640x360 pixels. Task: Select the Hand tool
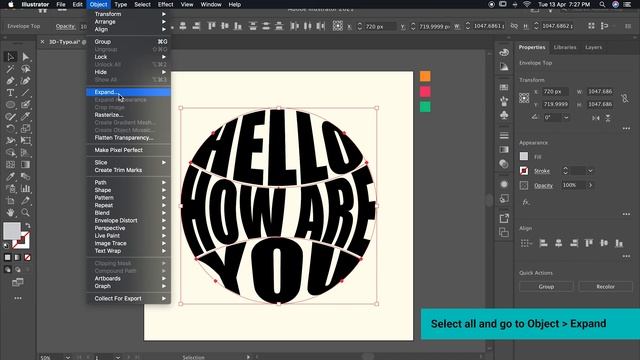pos(10,213)
